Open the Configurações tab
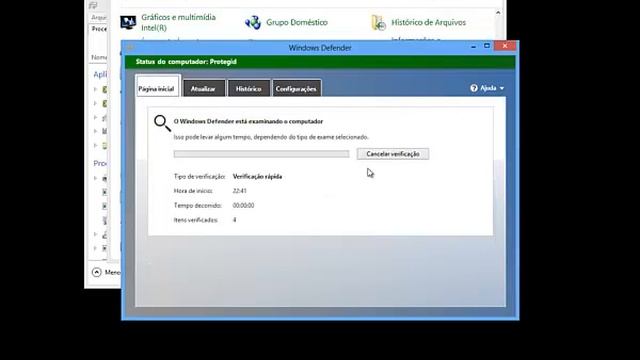 (296, 88)
